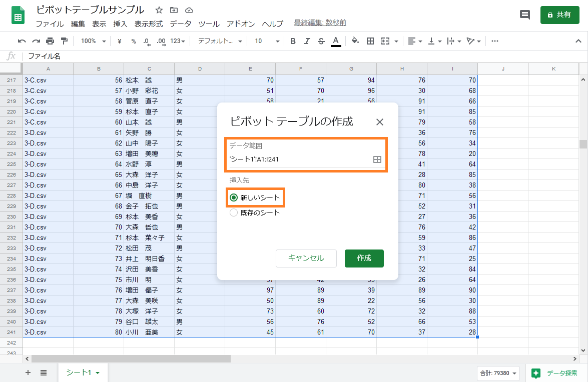This screenshot has height=382, width=588.
Task: Click the select data range grid icon
Action: point(377,159)
